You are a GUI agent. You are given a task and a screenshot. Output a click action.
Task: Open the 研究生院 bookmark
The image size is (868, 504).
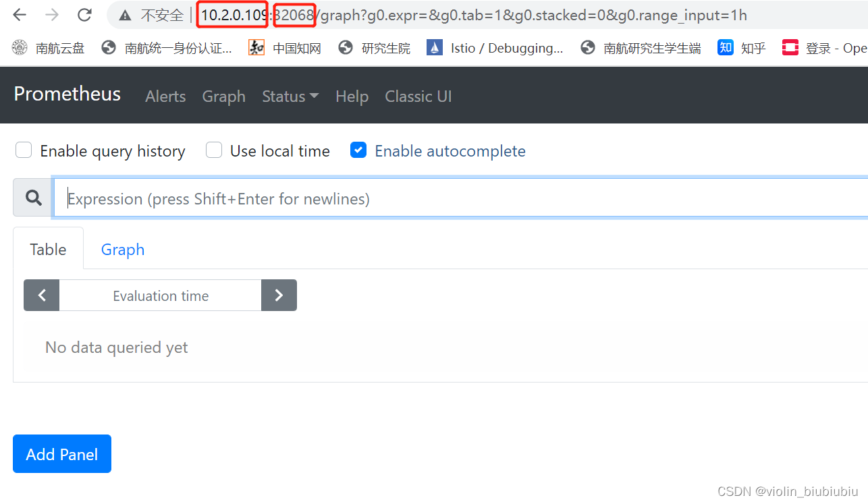click(x=374, y=48)
